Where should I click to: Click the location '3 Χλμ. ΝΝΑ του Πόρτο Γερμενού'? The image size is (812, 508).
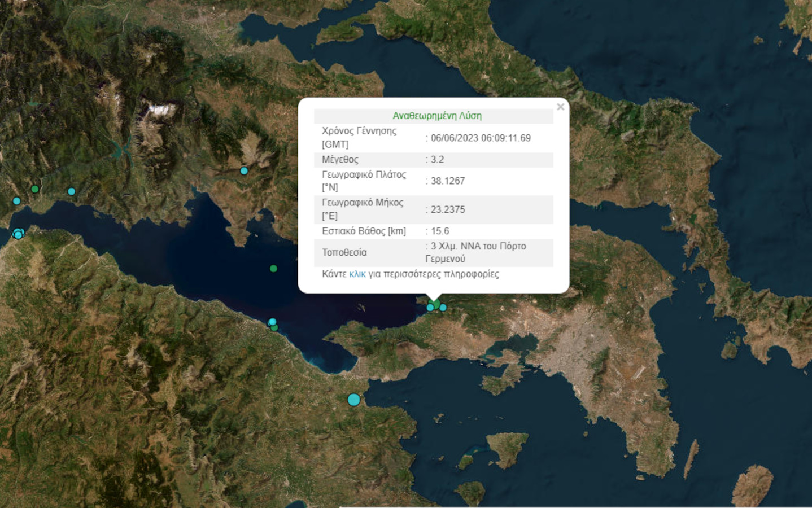coord(475,252)
